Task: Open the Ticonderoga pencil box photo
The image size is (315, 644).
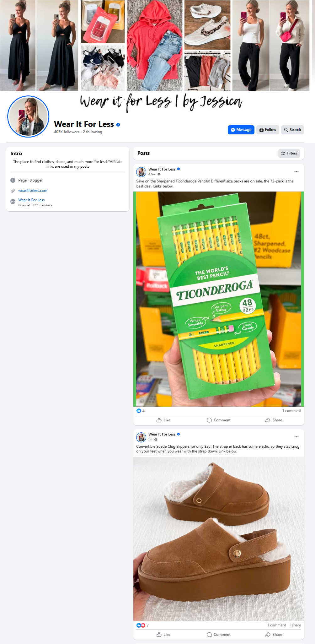Action: click(219, 299)
